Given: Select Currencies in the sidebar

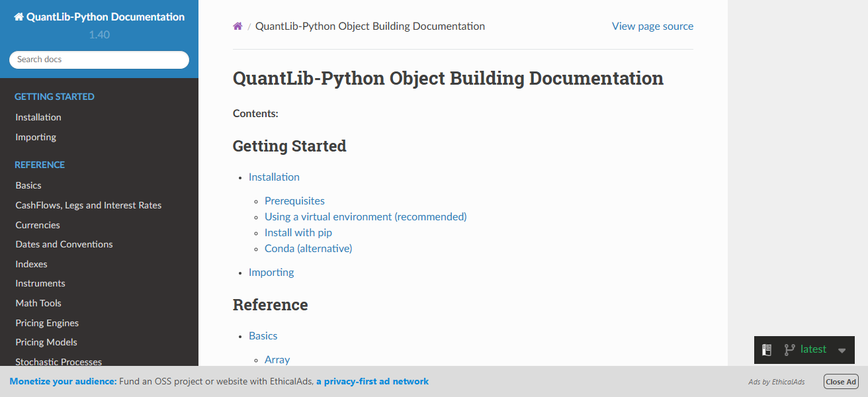Looking at the screenshot, I should (x=37, y=224).
